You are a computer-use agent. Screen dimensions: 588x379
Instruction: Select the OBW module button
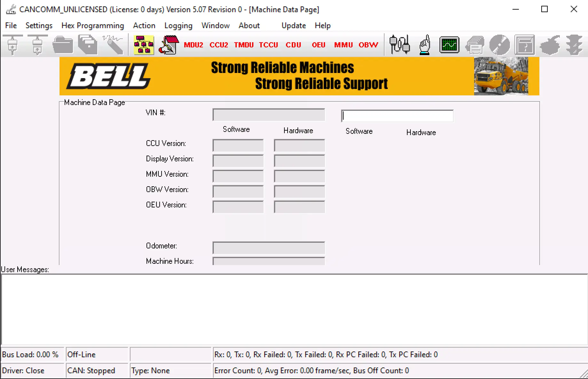(368, 45)
